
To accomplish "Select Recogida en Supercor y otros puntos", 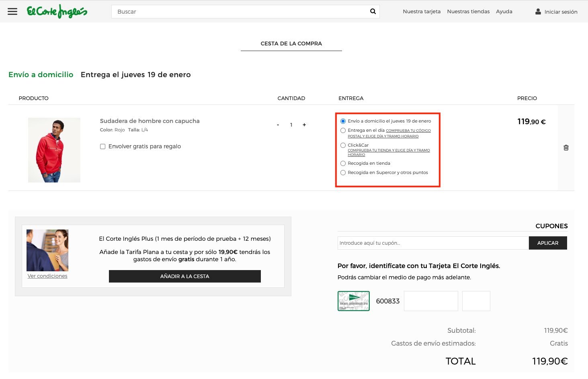I will pos(343,172).
